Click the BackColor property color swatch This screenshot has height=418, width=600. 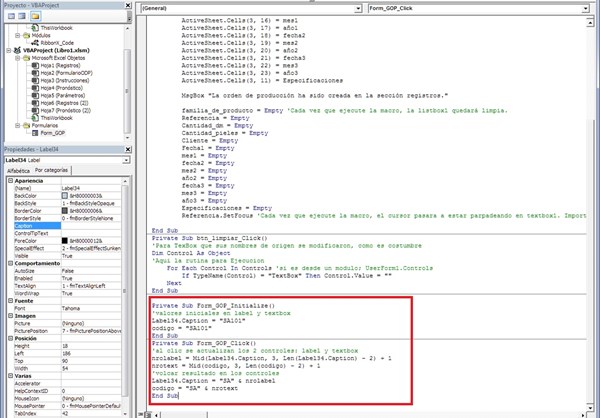(x=65, y=193)
